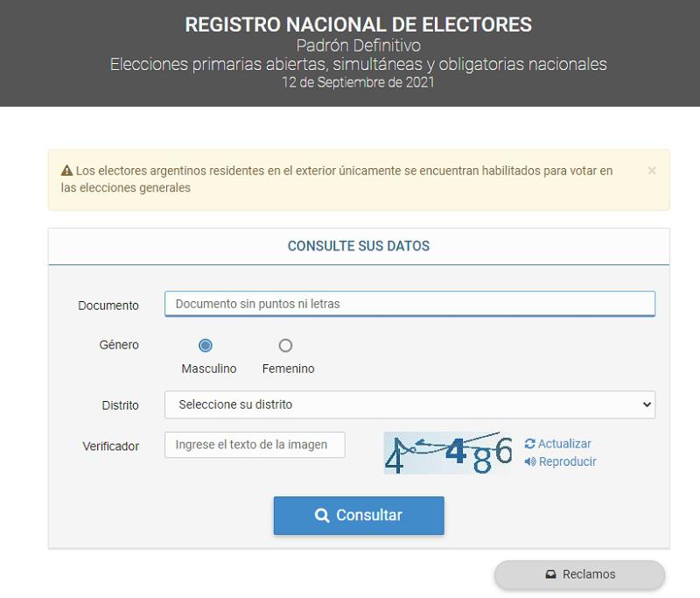
Task: Click the CONSULTE SUS DATOS panel heading
Action: point(359,246)
